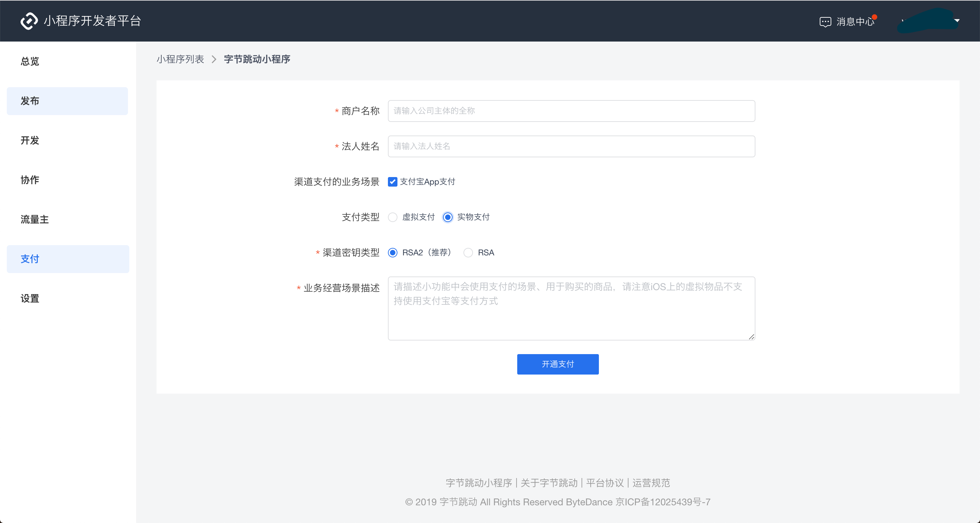Click the mini program platform logo icon
The width and height of the screenshot is (980, 523).
[29, 20]
